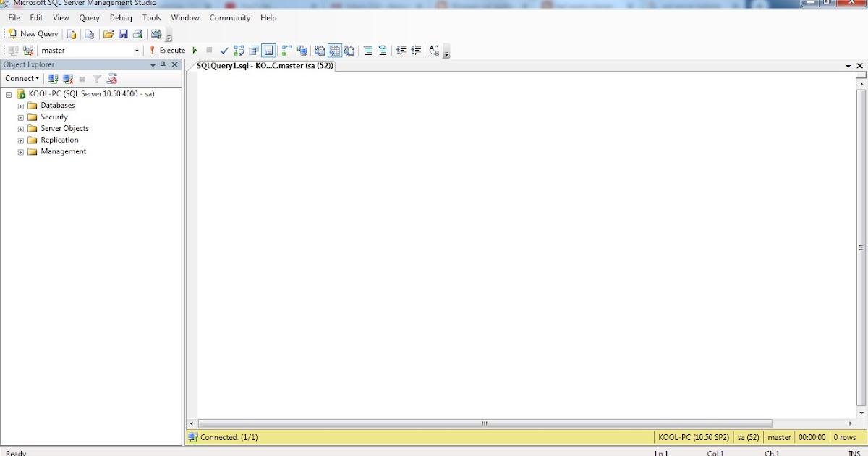The height and width of the screenshot is (456, 868).
Task: Click the Debug green arrow icon
Action: [x=195, y=50]
